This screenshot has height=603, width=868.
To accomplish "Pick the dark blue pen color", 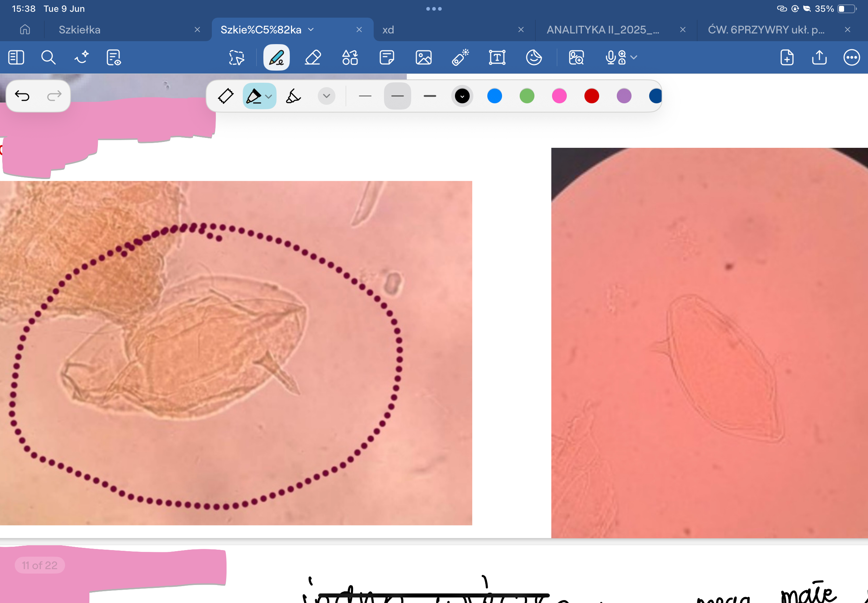I will tap(655, 96).
